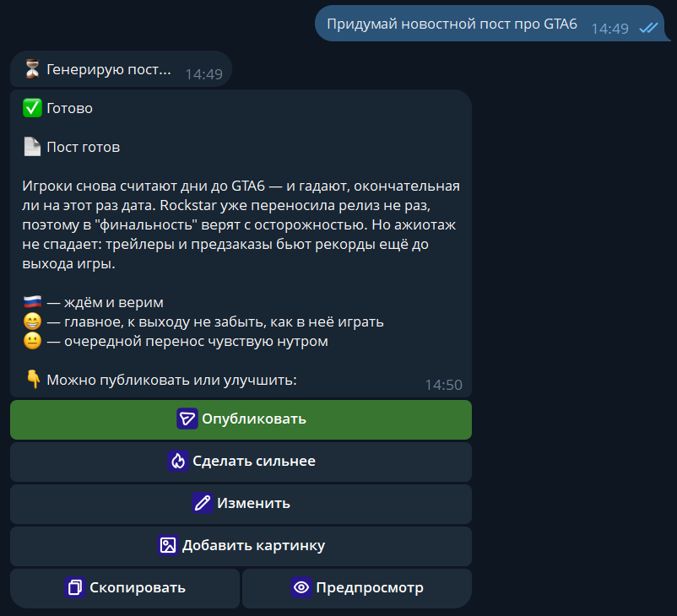Click the Готово text
Screen dimensions: 677x616
69,108
